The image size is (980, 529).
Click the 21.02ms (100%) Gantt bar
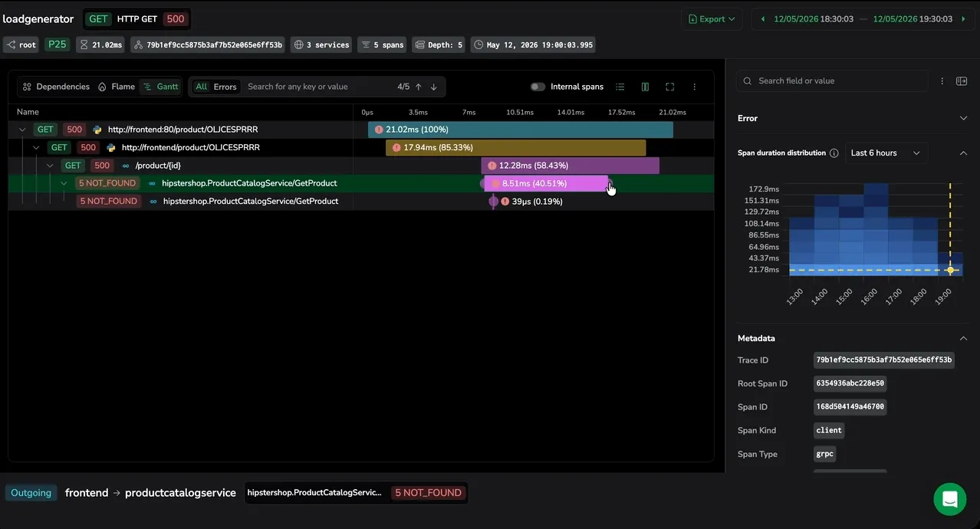[520, 130]
